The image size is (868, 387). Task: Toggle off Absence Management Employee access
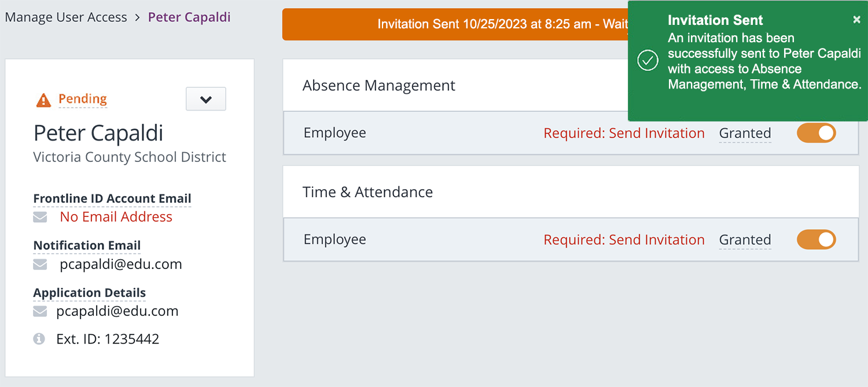tap(816, 133)
